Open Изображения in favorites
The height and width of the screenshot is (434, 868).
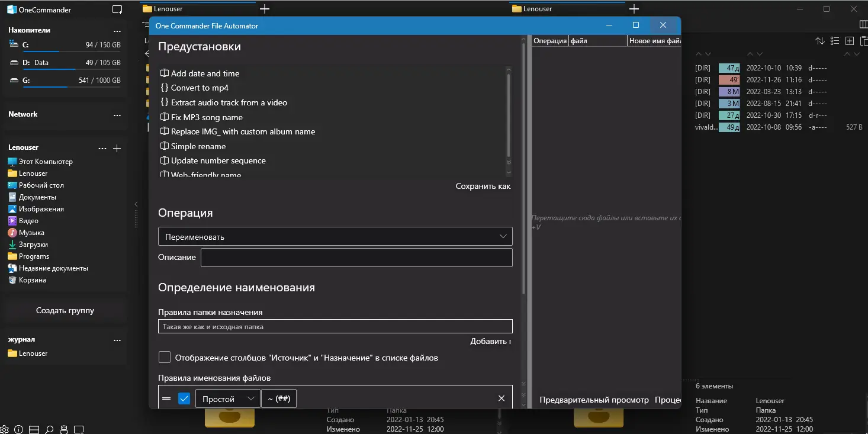(41, 209)
